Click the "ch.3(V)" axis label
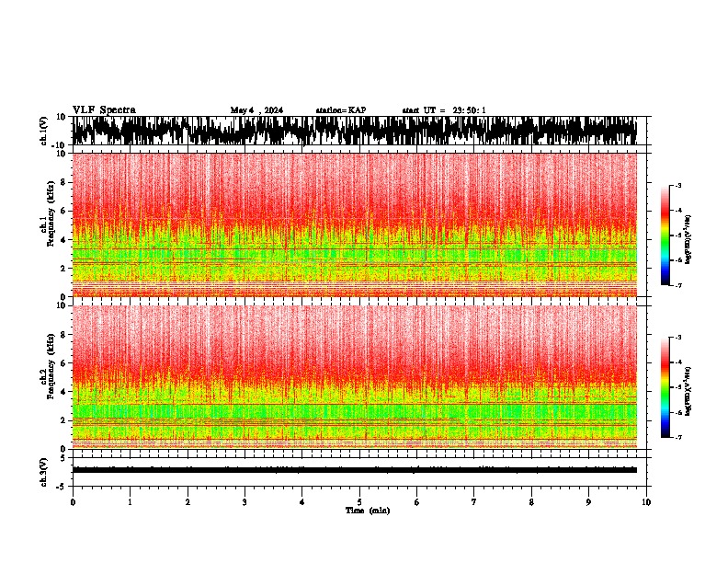 [43, 472]
